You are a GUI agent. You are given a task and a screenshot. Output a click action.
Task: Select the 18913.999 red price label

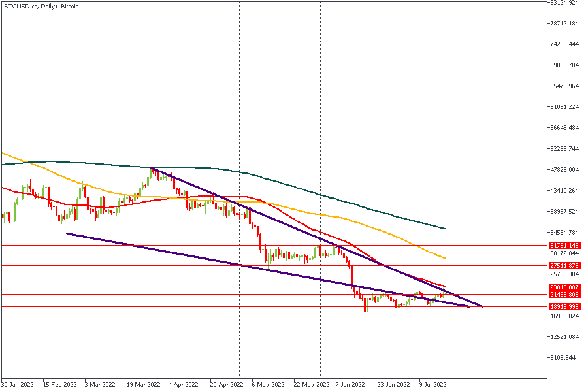click(564, 307)
